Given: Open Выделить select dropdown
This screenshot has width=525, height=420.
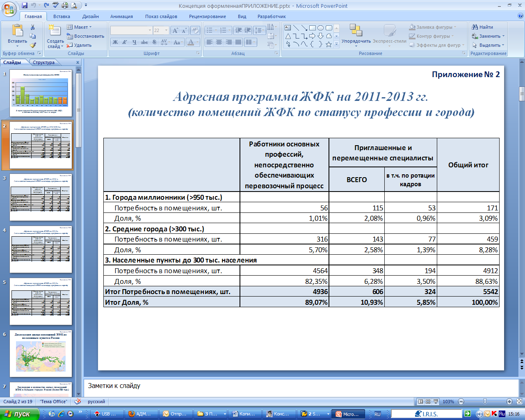Looking at the screenshot, I should [488, 45].
